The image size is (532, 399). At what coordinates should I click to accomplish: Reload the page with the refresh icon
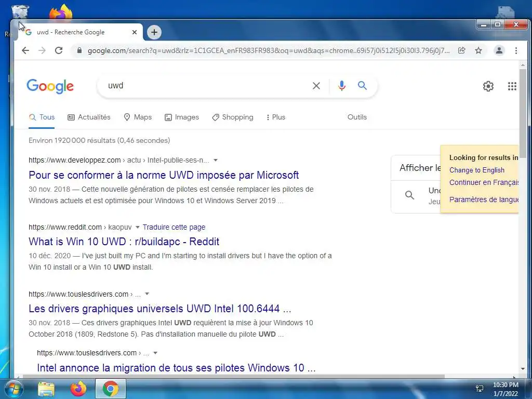[59, 50]
